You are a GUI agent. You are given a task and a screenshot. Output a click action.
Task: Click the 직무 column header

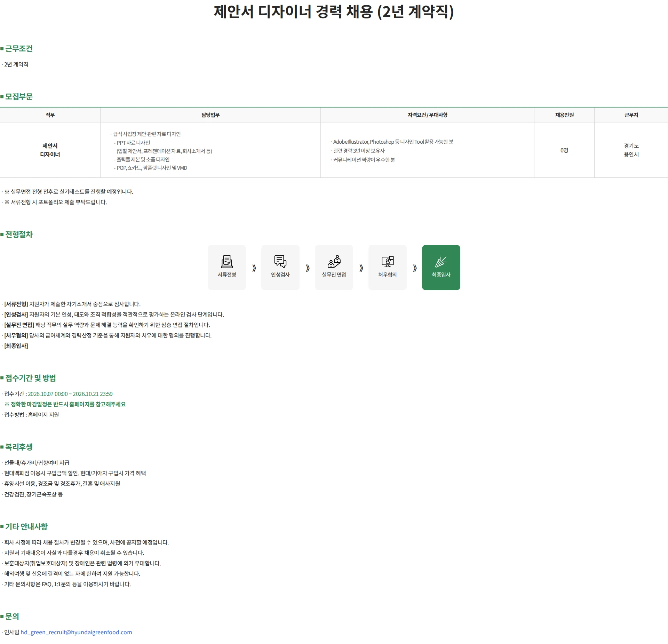coord(50,115)
